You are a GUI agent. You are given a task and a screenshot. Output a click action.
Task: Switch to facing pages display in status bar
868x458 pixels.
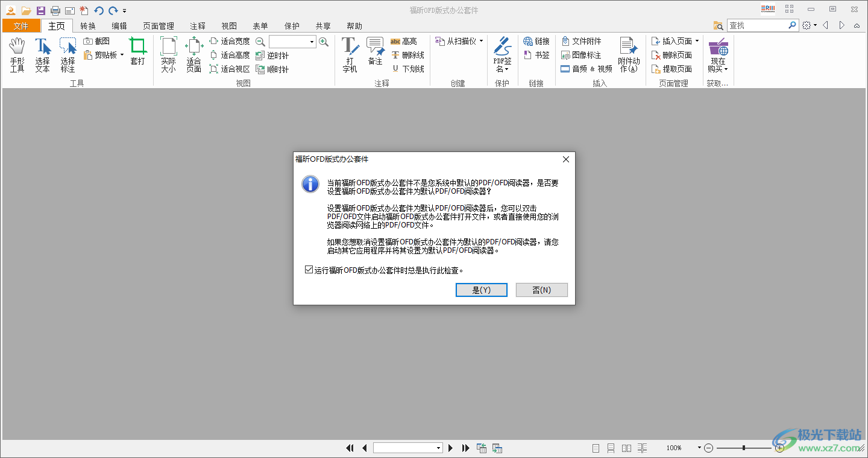coord(627,448)
